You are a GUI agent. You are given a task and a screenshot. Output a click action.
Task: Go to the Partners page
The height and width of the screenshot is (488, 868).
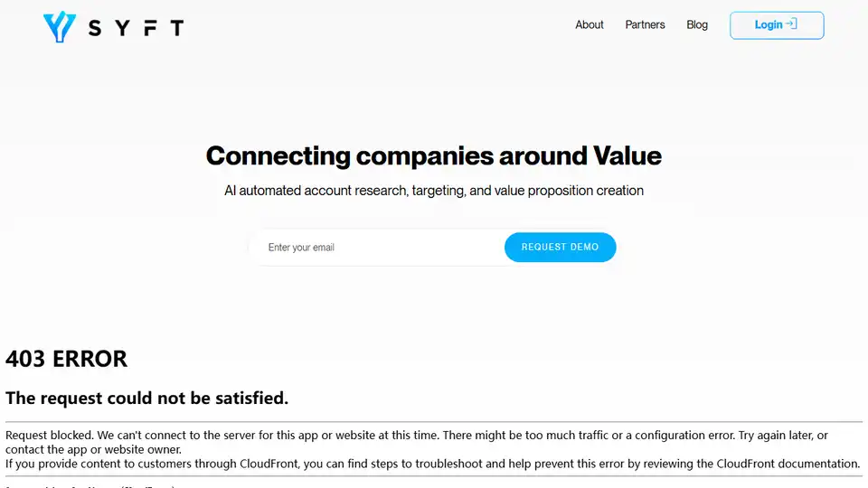pyautogui.click(x=645, y=25)
